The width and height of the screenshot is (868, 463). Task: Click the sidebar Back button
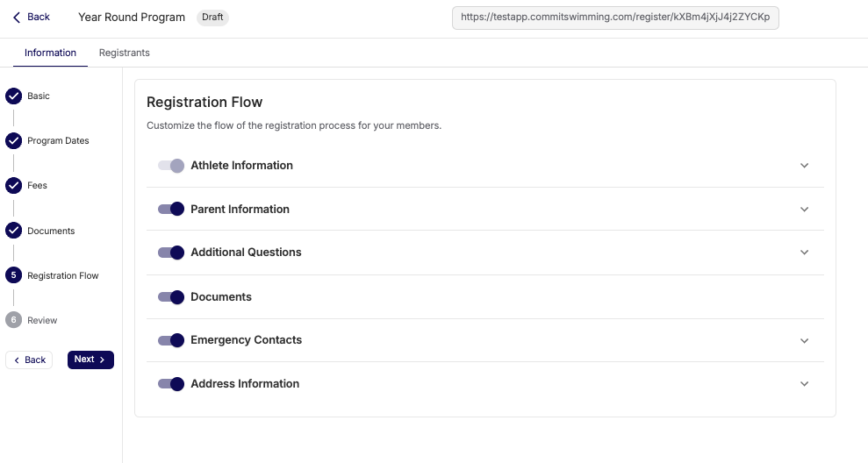point(29,360)
